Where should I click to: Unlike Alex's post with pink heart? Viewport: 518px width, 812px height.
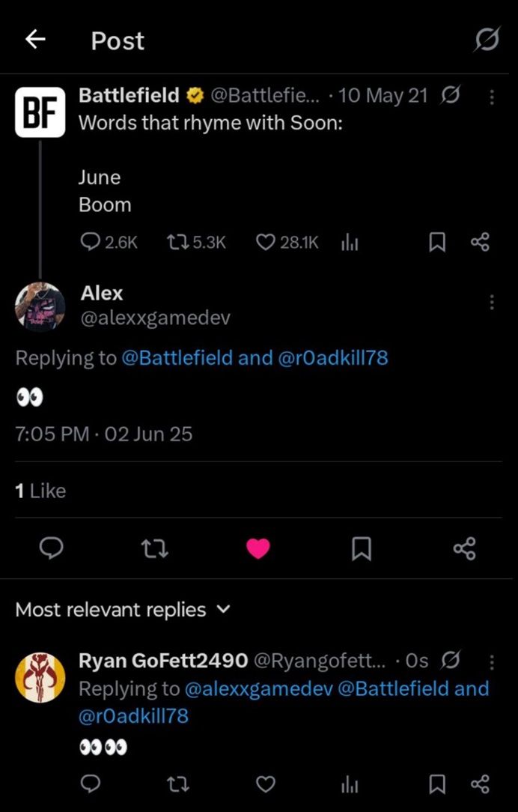point(258,550)
